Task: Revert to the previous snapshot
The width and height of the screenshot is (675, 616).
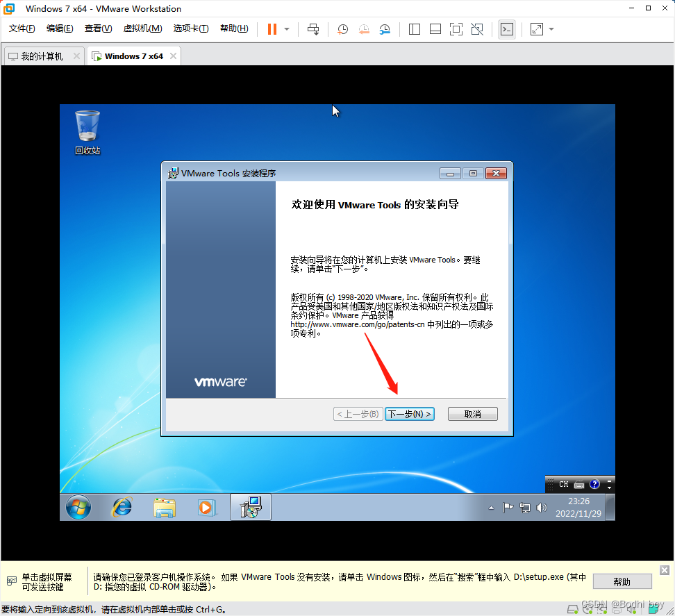Action: pos(364,29)
